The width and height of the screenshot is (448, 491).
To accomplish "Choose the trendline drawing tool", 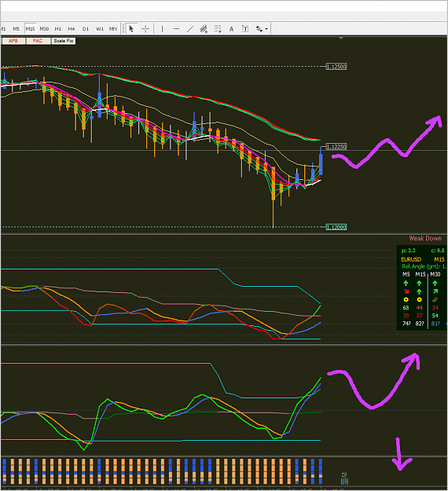I will coord(190,29).
